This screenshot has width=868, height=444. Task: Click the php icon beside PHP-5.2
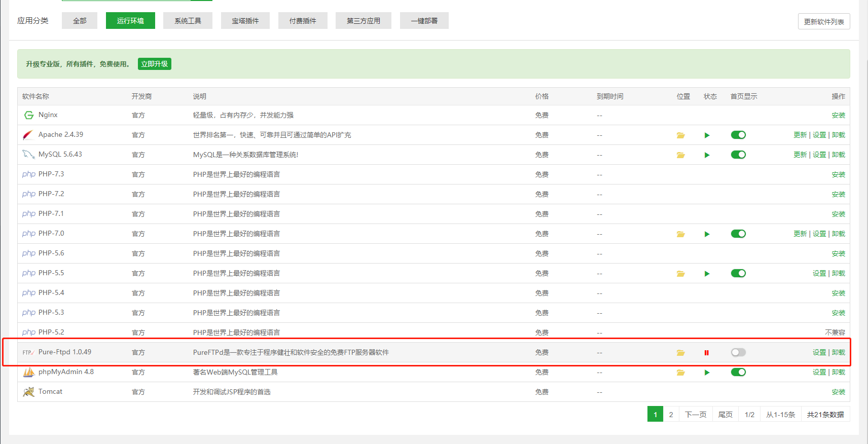(x=29, y=332)
